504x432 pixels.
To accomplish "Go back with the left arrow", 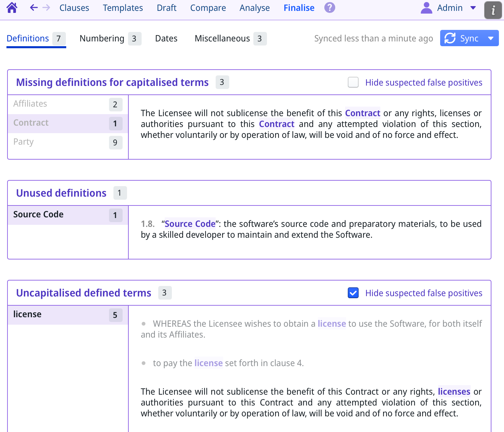I will (34, 7).
